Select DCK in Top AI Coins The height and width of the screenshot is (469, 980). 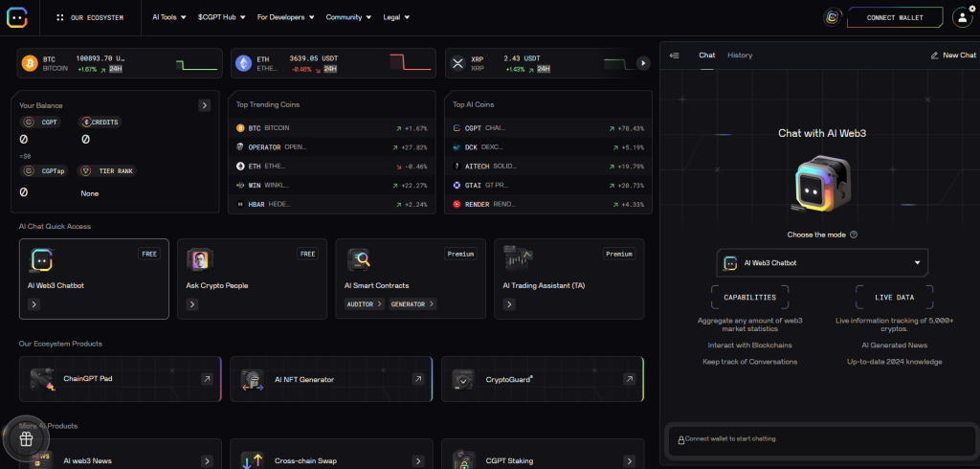click(x=548, y=147)
